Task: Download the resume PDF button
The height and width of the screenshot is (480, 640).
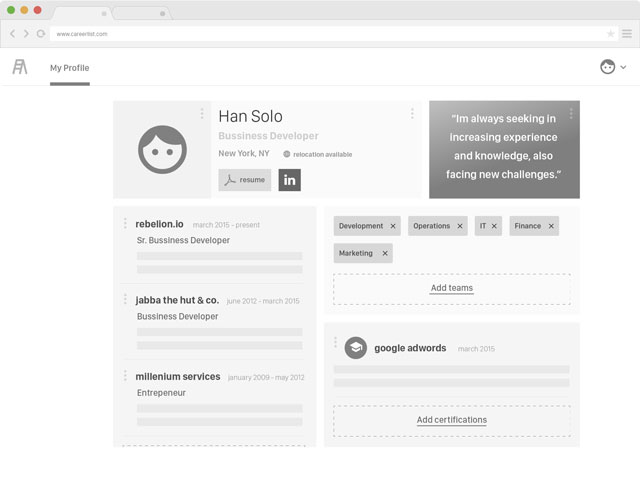Action: tap(244, 180)
